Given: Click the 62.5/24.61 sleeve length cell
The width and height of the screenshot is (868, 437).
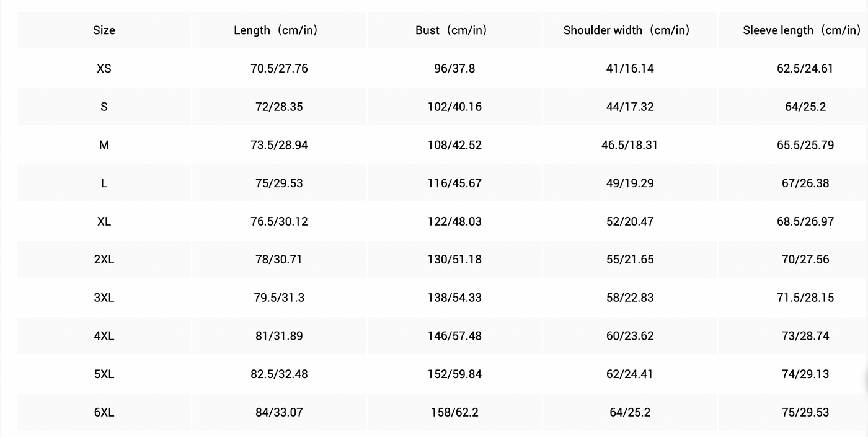Looking at the screenshot, I should tap(805, 68).
